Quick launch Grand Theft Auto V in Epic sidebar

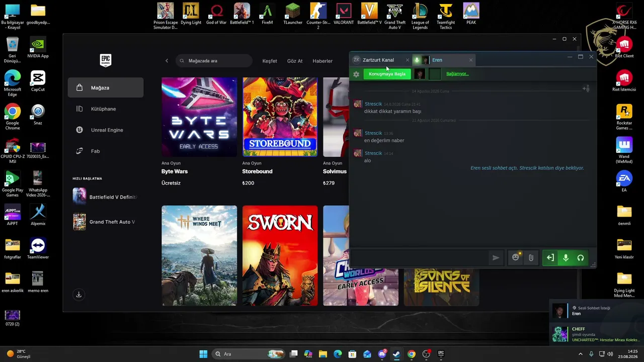(x=105, y=222)
